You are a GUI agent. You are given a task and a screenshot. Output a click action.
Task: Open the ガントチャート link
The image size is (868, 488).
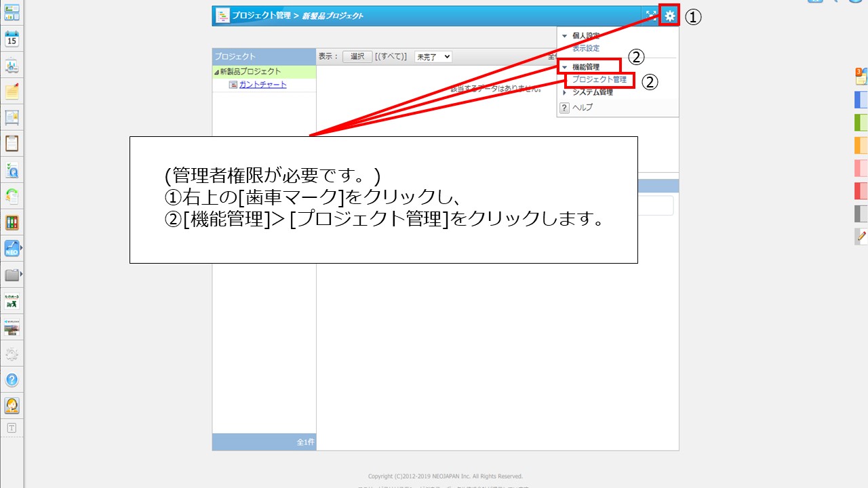pos(263,85)
